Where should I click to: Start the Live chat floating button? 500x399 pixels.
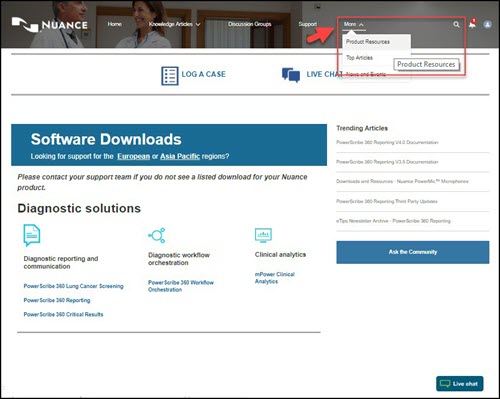pos(460,384)
